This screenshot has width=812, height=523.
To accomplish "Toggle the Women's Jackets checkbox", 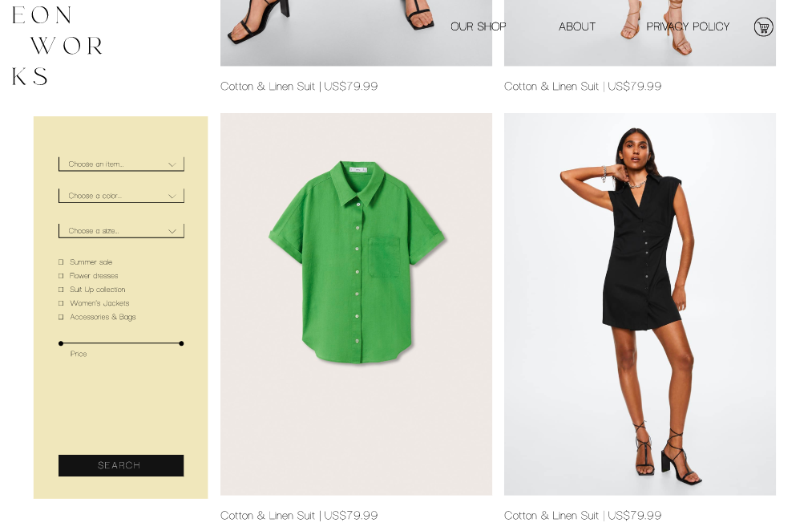I will (x=61, y=303).
